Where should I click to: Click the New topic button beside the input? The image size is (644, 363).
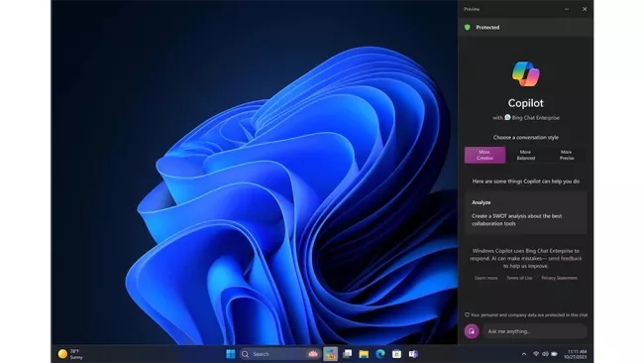tap(472, 331)
